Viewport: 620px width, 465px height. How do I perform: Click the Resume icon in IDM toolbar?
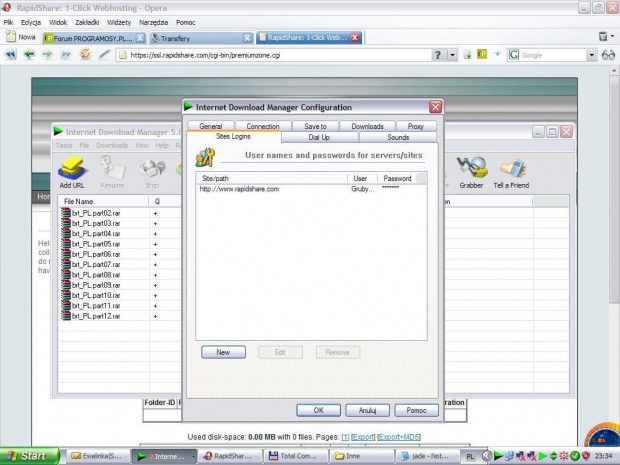[x=112, y=172]
